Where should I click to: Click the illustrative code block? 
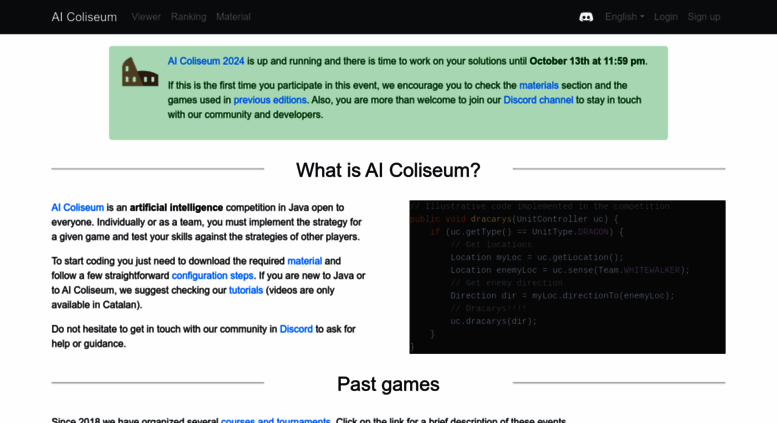[567, 277]
